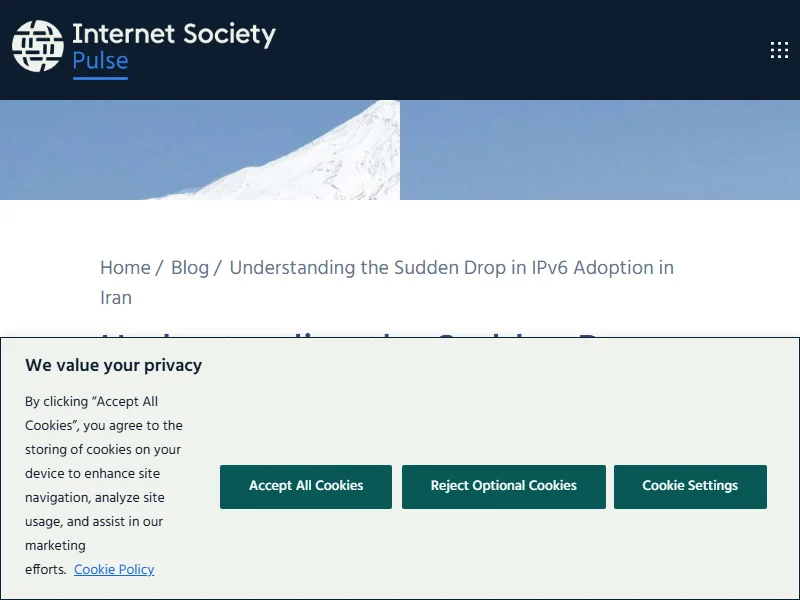Click the cookie consent description paragraph

[x=100, y=474]
